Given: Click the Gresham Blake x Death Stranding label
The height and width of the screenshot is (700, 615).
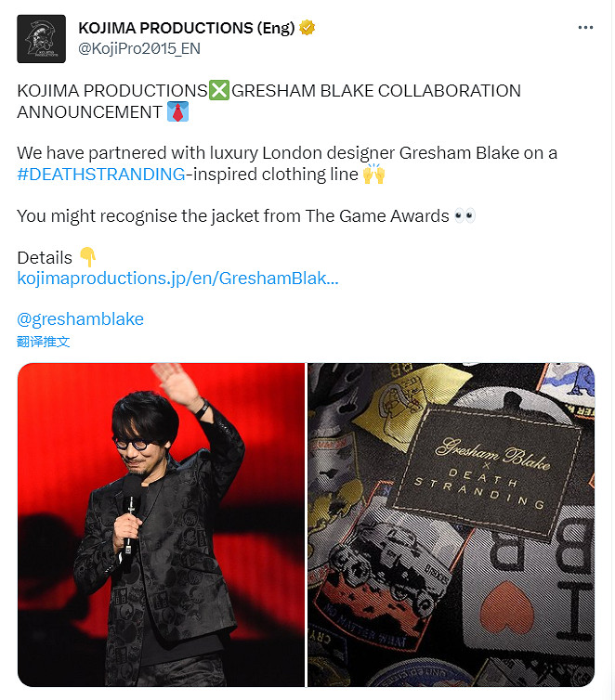Looking at the screenshot, I should pos(486,474).
